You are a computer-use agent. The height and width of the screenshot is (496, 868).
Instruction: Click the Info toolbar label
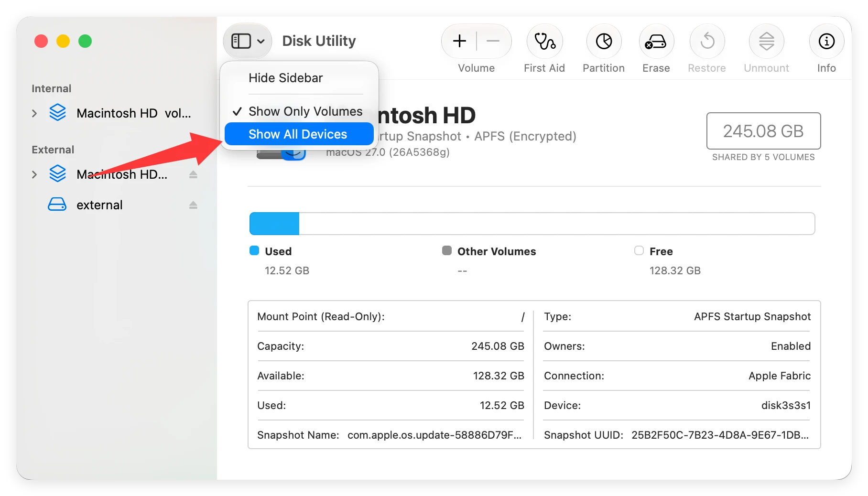pos(826,68)
